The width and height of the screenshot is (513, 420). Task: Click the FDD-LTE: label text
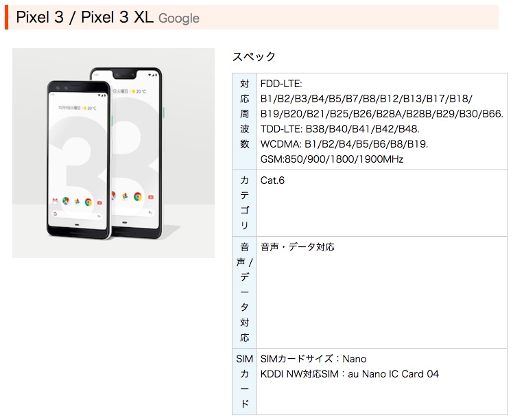281,84
